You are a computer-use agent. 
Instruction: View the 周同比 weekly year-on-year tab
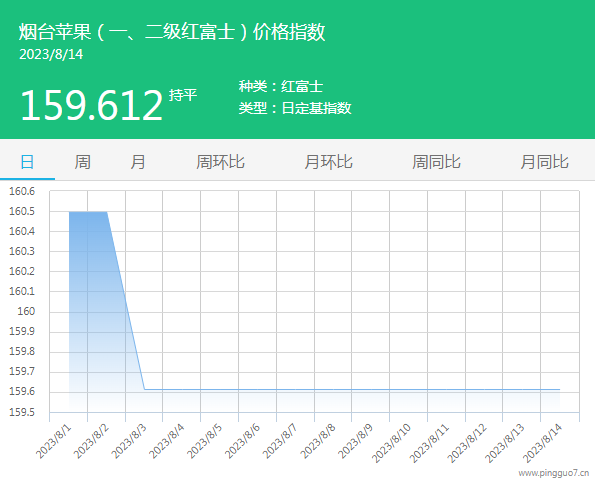[x=436, y=162]
